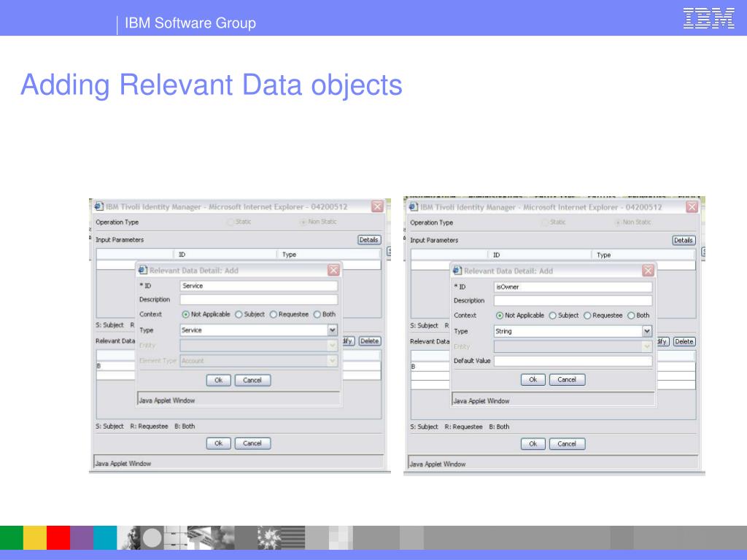Screen dimensions: 747x560
Task: Click Description field in isOwner dialog
Action: tap(573, 300)
